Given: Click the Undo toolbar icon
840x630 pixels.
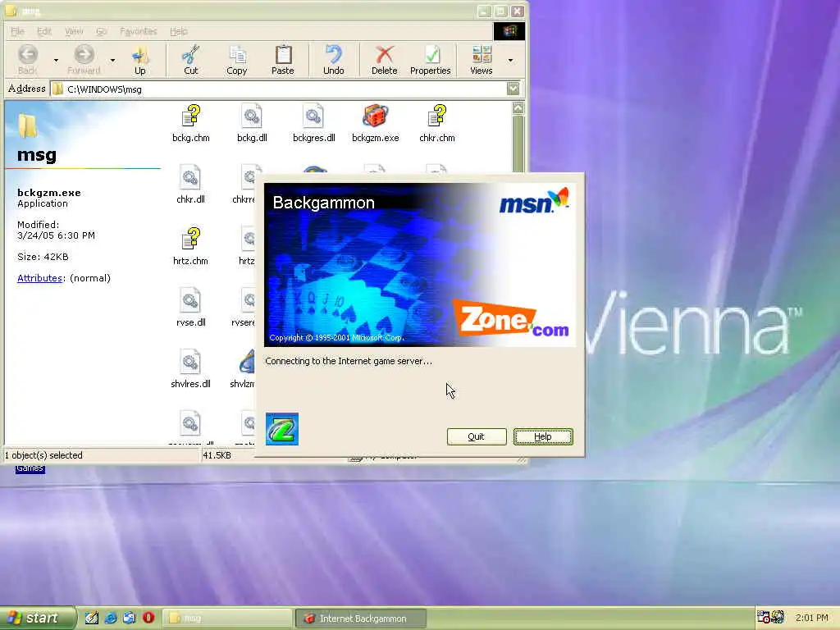Looking at the screenshot, I should [x=333, y=59].
